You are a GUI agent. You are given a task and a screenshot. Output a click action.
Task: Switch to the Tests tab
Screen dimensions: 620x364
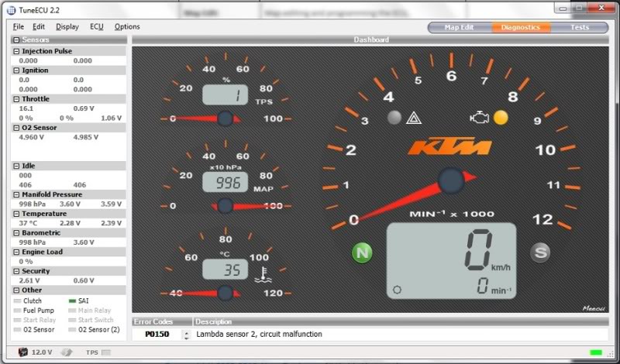click(x=580, y=27)
